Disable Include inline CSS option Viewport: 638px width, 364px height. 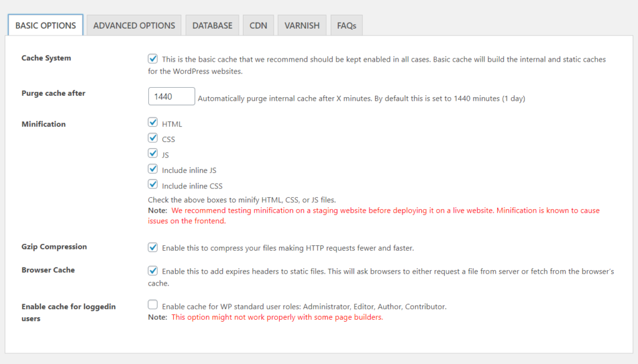coord(153,184)
